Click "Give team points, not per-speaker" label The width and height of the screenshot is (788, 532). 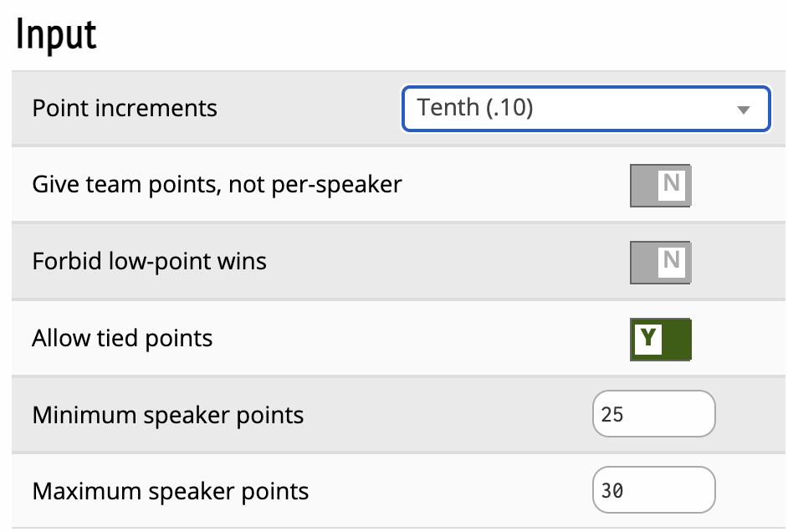217,185
